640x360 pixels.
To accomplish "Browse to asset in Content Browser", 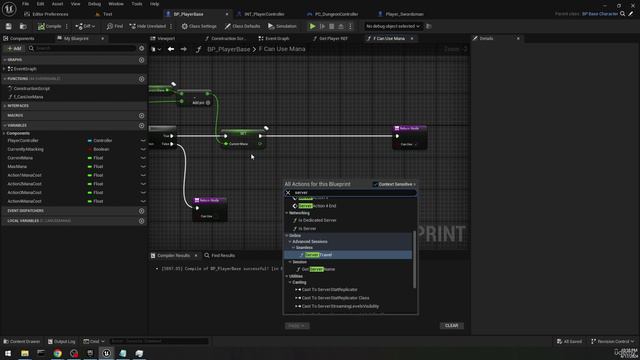I will pos(23,26).
